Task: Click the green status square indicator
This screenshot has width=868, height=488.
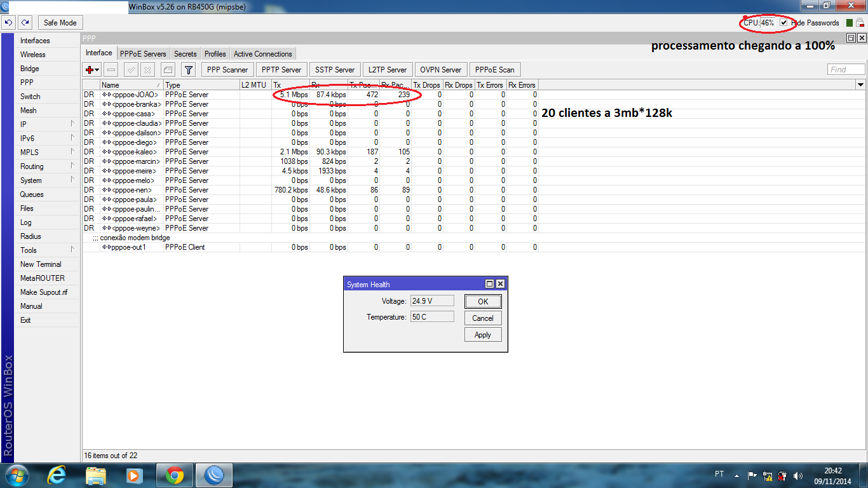Action: point(850,23)
